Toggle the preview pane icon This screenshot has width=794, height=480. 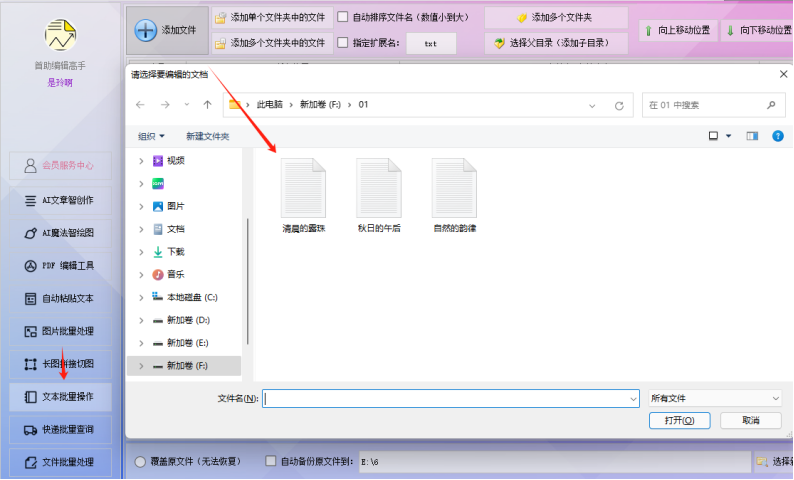pos(752,136)
